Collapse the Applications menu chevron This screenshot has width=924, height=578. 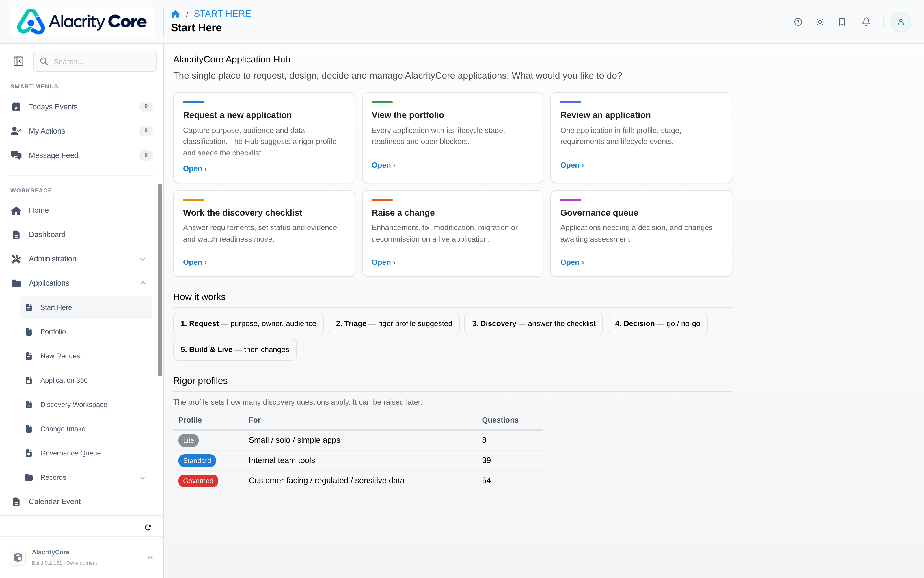click(143, 283)
